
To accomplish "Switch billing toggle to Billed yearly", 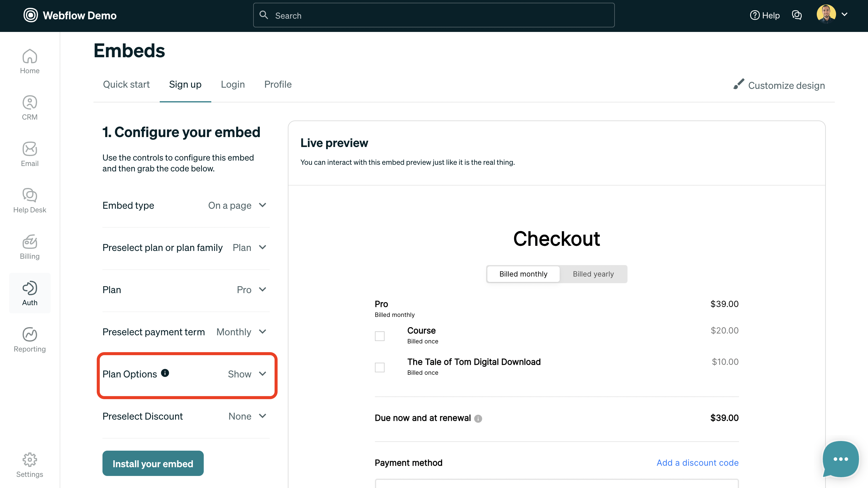I will click(x=593, y=274).
